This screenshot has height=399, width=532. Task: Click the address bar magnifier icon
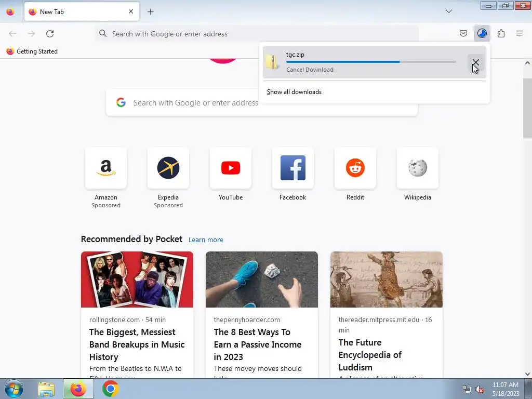[102, 33]
